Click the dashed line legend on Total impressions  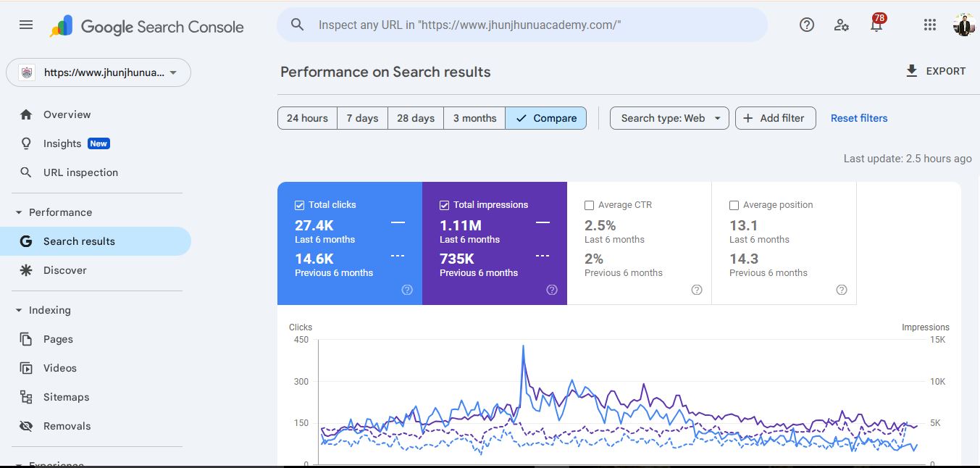(543, 256)
